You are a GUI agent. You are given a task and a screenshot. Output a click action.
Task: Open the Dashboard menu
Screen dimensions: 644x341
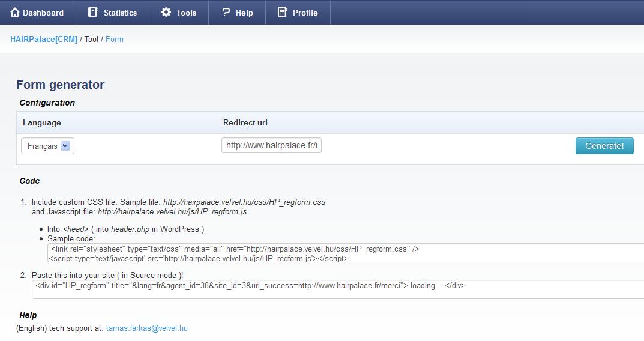[x=38, y=13]
